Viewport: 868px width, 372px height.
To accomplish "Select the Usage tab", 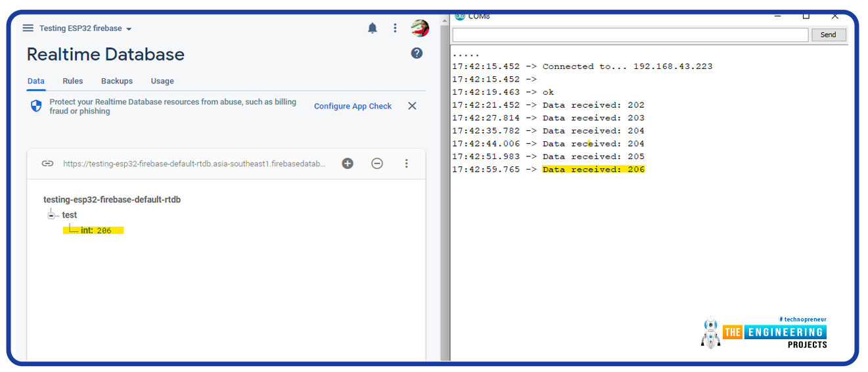I will click(x=162, y=81).
